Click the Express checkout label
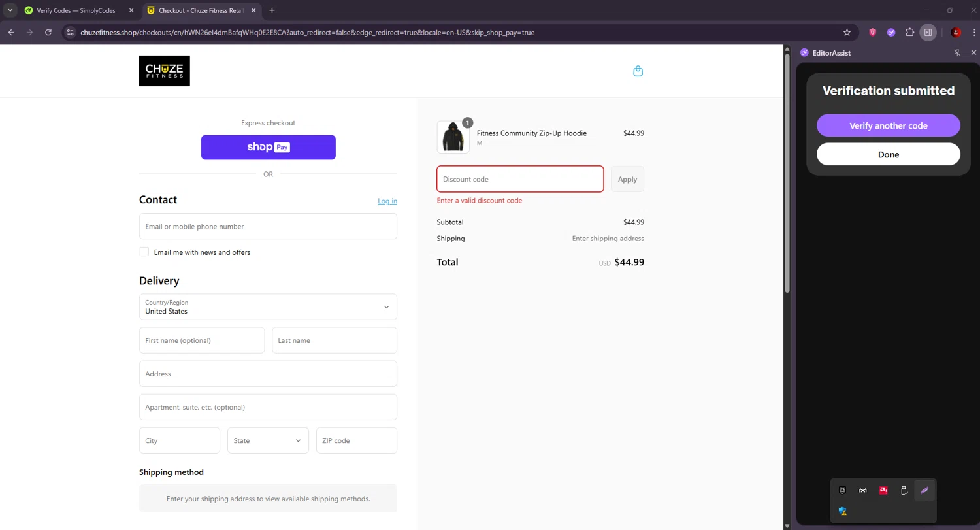This screenshot has width=980, height=530. tap(269, 123)
